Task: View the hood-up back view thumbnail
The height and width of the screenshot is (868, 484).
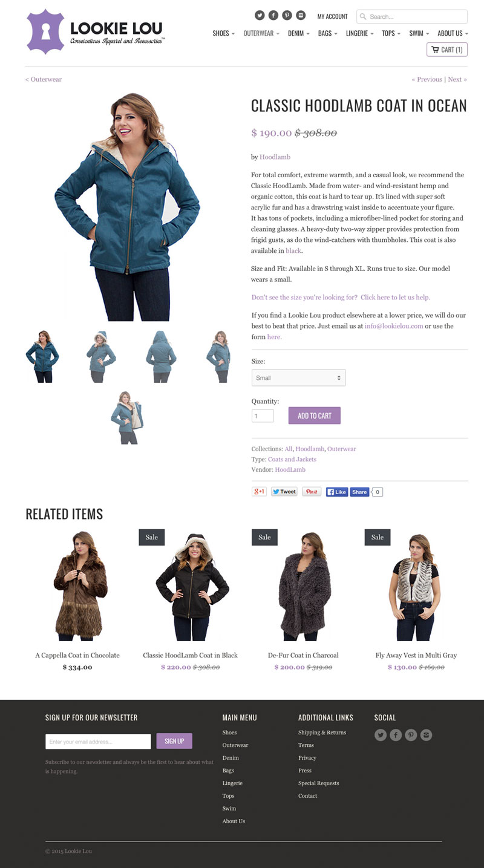Action: [161, 356]
